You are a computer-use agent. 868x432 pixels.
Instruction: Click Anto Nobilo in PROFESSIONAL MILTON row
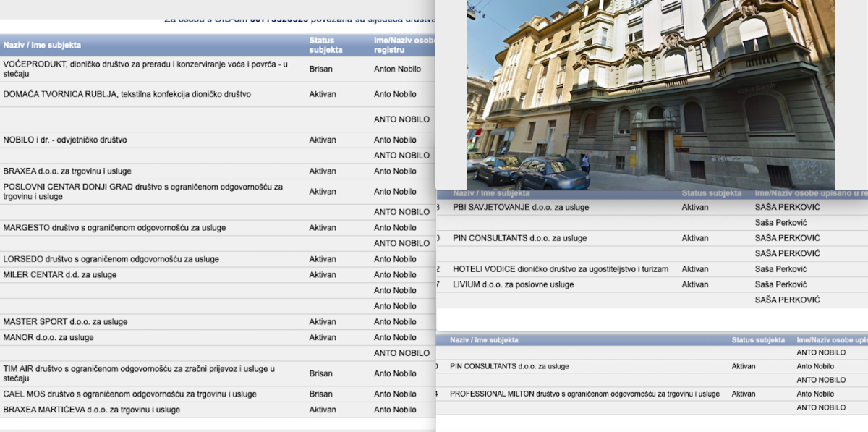pyautogui.click(x=815, y=394)
